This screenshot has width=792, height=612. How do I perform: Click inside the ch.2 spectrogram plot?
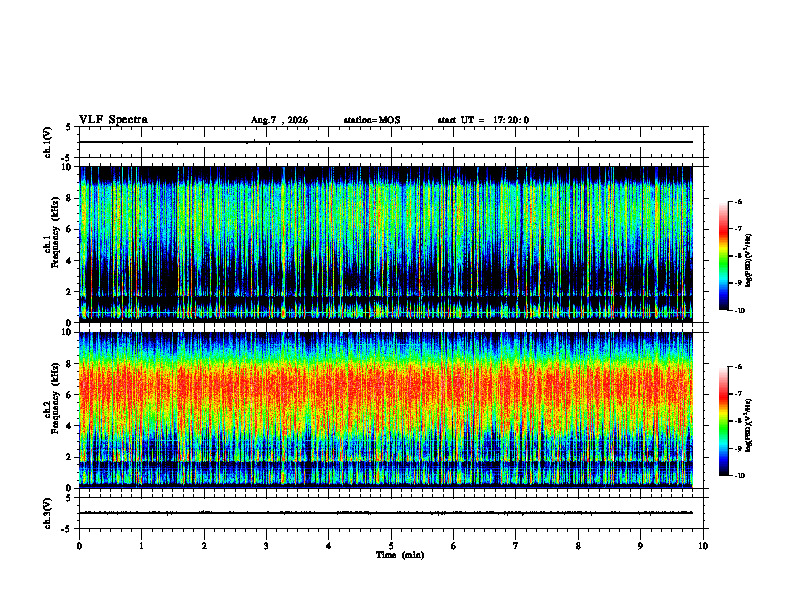[x=386, y=410]
